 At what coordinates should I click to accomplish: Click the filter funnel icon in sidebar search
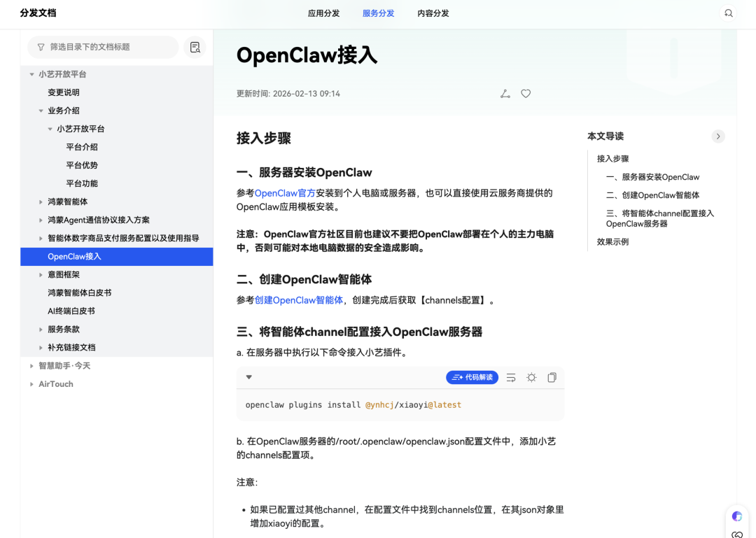pos(41,48)
